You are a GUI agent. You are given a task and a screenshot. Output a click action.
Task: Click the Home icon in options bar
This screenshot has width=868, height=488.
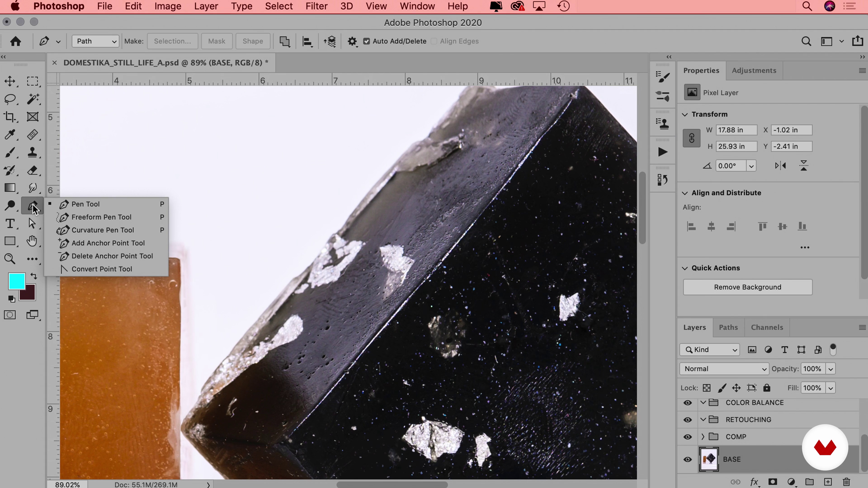[16, 41]
